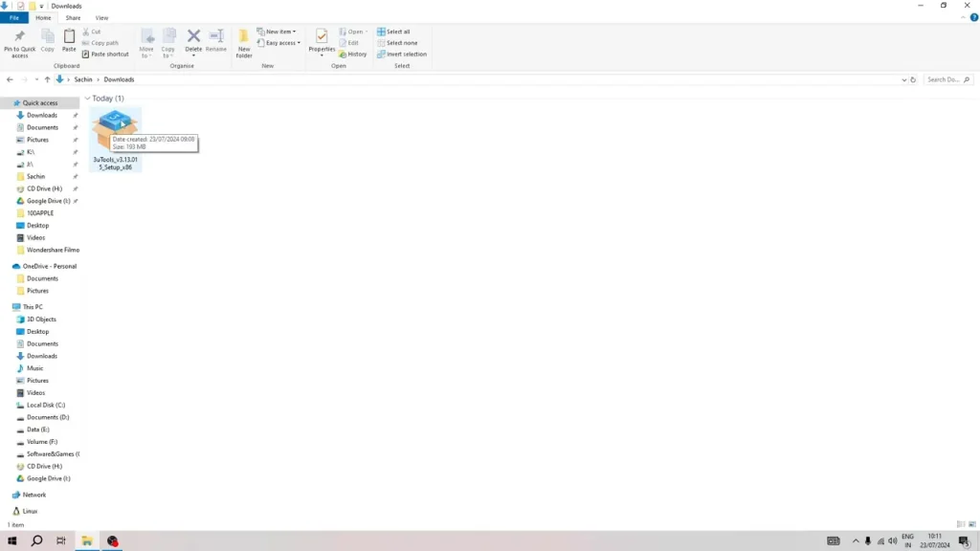
Task: Open the Sachin folder in sidebar
Action: click(35, 177)
